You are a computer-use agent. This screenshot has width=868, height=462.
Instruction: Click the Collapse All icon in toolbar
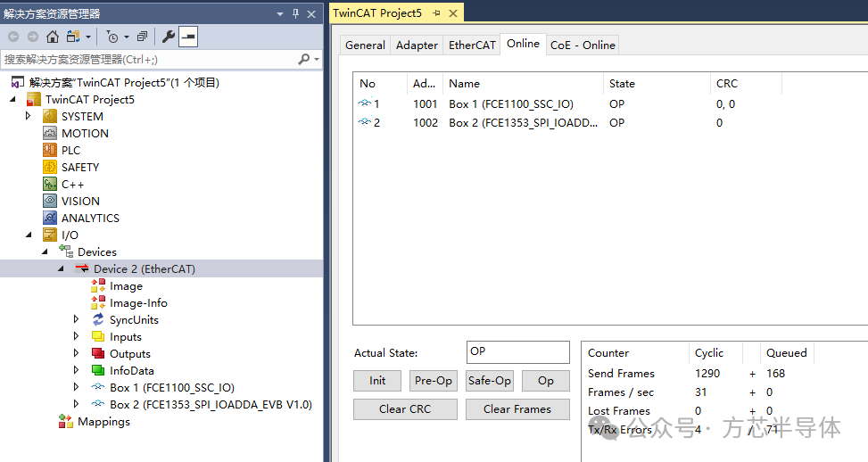142,37
